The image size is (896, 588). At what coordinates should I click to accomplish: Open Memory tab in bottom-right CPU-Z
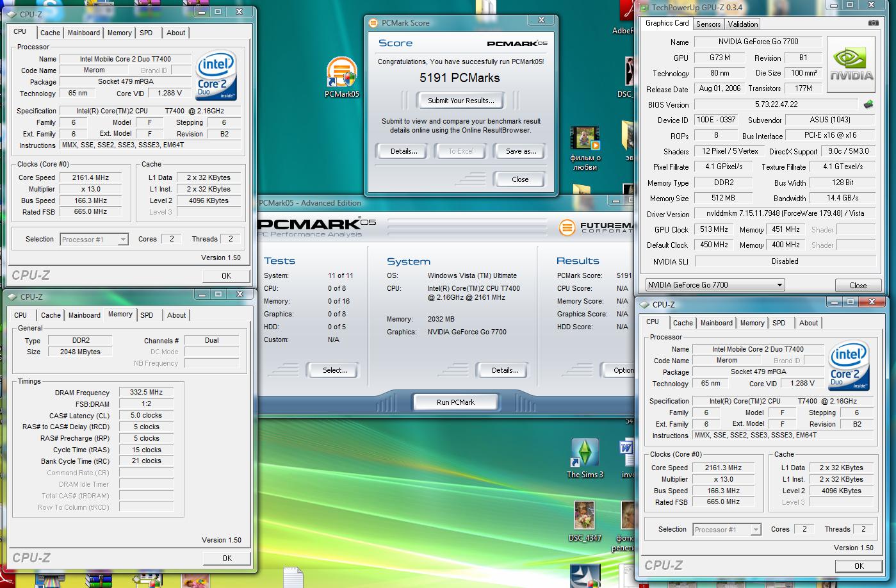tap(753, 323)
